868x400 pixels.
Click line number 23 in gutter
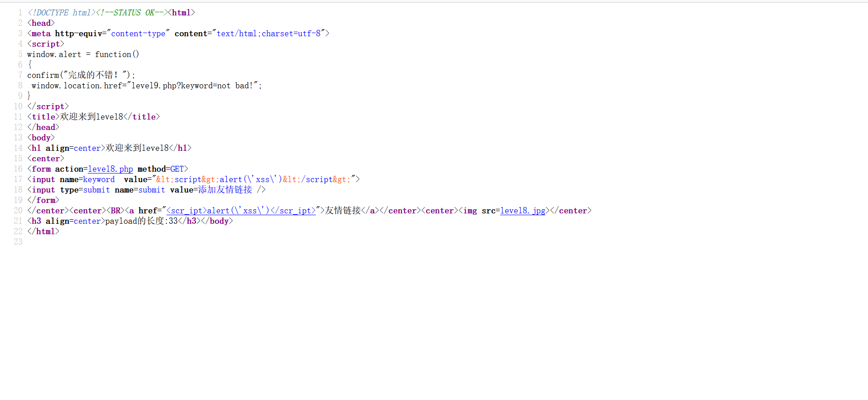pyautogui.click(x=18, y=242)
